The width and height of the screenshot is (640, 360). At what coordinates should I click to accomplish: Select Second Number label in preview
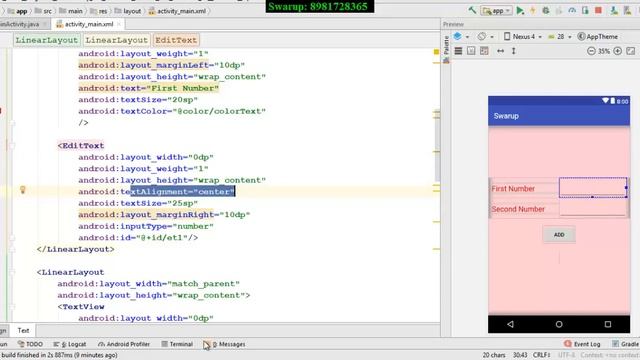(x=518, y=209)
